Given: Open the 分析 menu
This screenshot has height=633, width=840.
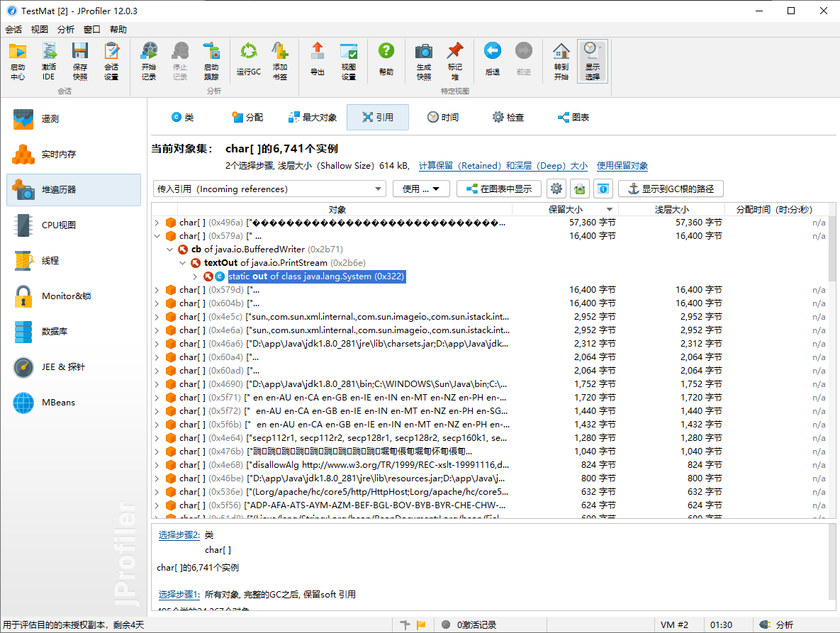Looking at the screenshot, I should [x=66, y=30].
